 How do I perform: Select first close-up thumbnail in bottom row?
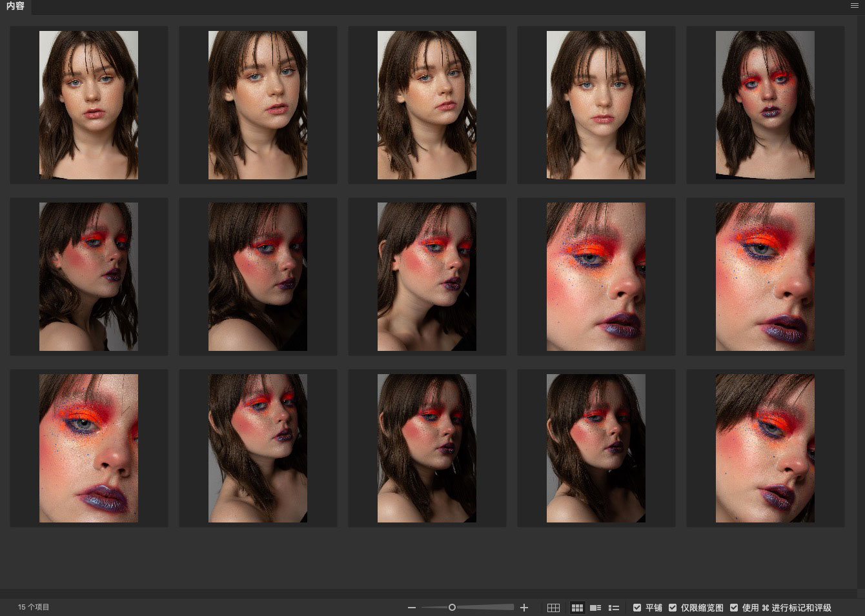point(88,448)
